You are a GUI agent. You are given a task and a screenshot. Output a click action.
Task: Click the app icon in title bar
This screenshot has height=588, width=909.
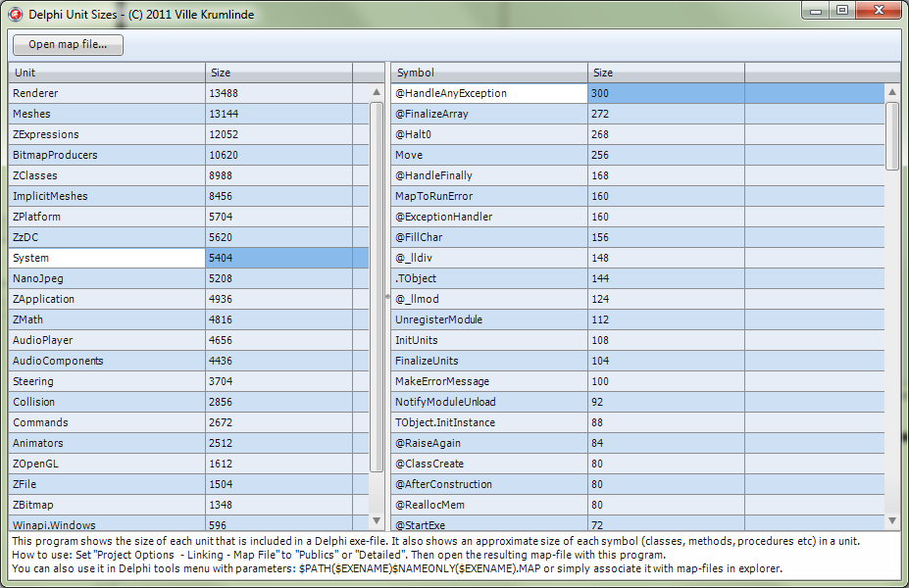(16, 14)
